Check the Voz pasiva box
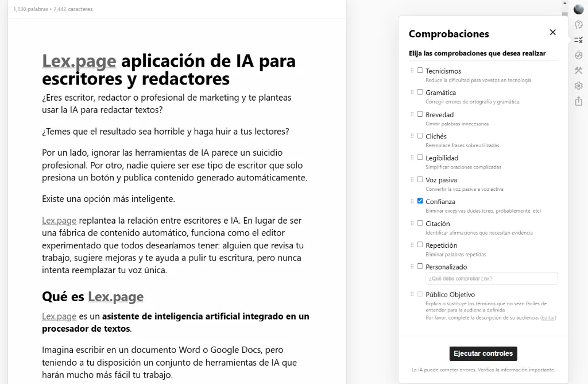Image resolution: width=588 pixels, height=384 pixels. [x=420, y=179]
